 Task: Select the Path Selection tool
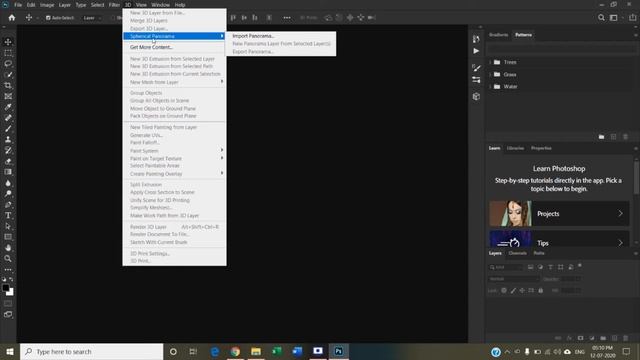8,226
